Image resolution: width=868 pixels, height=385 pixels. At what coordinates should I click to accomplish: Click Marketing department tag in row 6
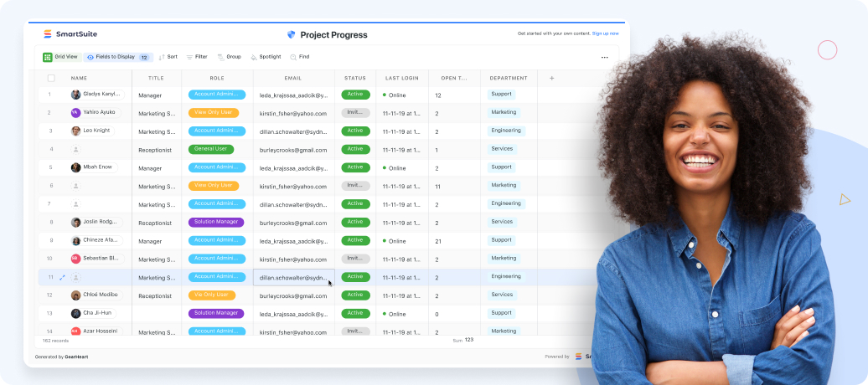[x=504, y=186]
